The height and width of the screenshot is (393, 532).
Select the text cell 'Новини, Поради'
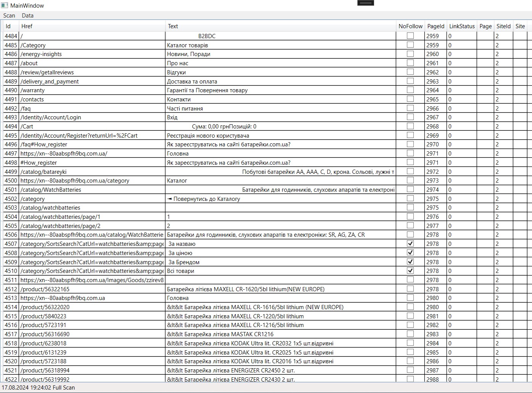click(x=281, y=54)
